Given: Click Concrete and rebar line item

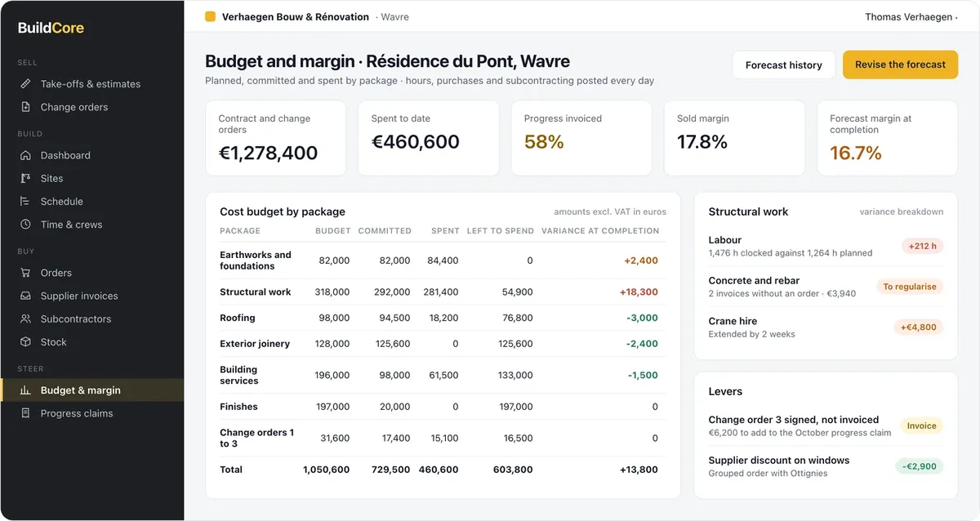Looking at the screenshot, I should point(826,287).
